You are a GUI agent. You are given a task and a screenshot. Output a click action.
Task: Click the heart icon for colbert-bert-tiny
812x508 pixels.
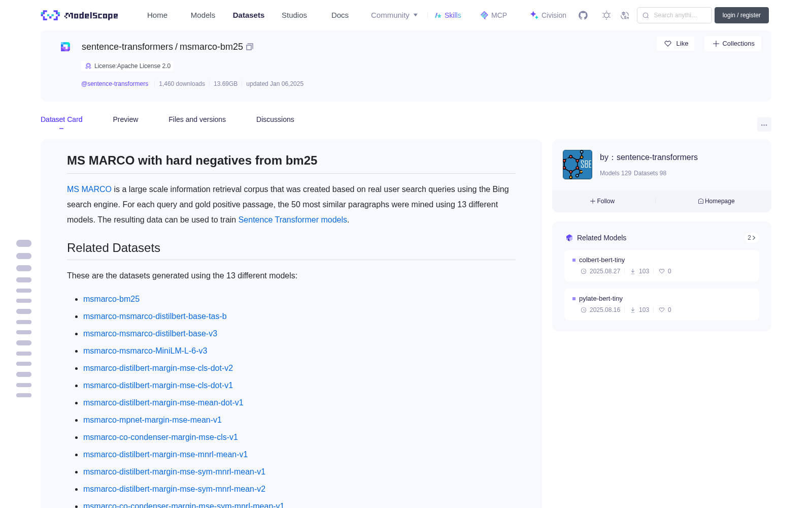point(662,271)
